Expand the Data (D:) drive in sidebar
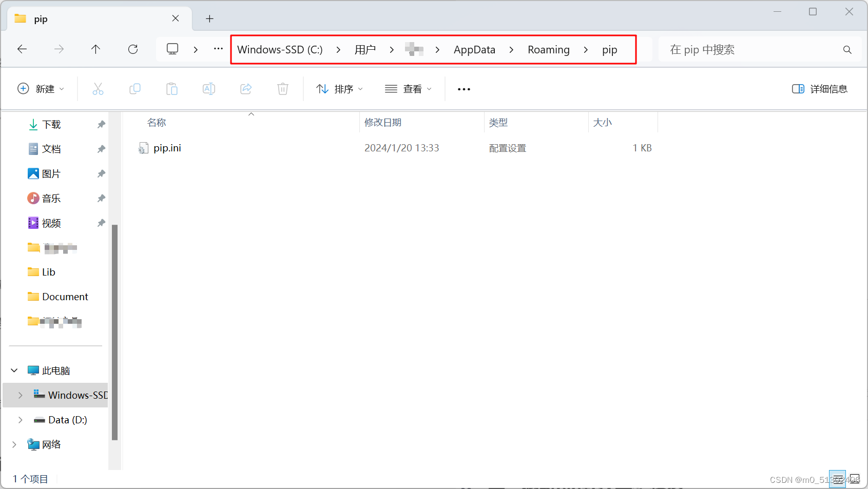868x489 pixels. pos(20,420)
